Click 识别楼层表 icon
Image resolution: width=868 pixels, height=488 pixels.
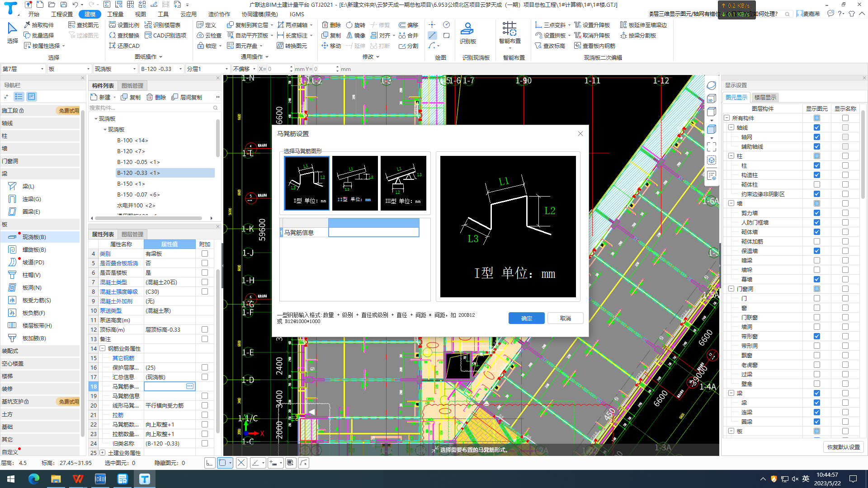pos(148,25)
